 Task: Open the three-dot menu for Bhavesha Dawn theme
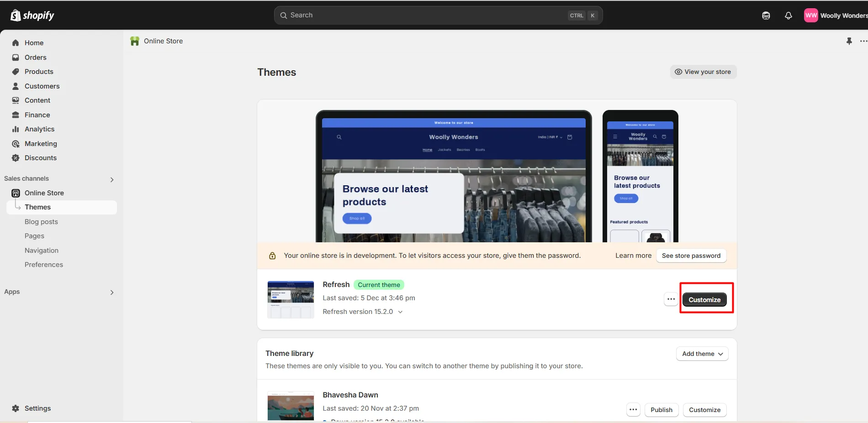[x=633, y=410]
